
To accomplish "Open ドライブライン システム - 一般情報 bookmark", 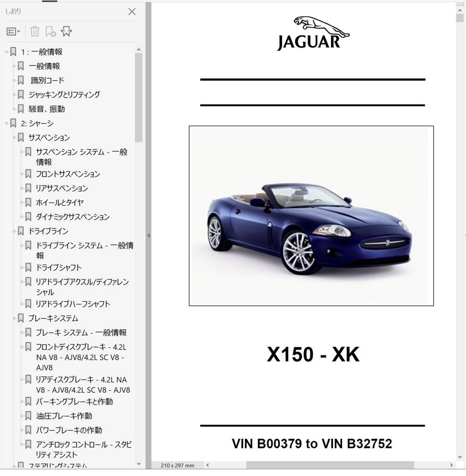I will (85, 251).
